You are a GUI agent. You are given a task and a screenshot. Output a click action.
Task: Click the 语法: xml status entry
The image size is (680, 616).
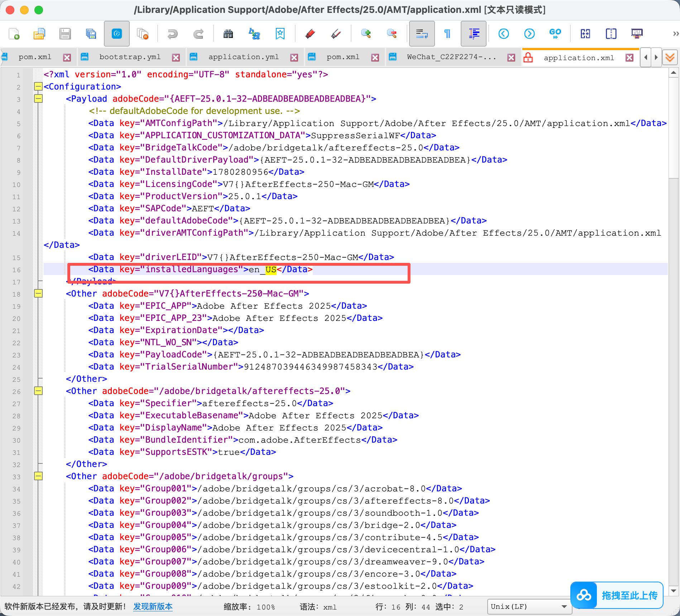pos(318,607)
